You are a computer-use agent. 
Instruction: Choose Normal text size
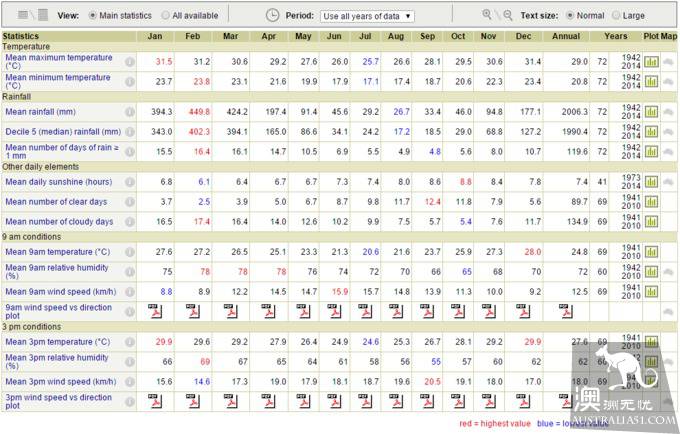click(570, 15)
